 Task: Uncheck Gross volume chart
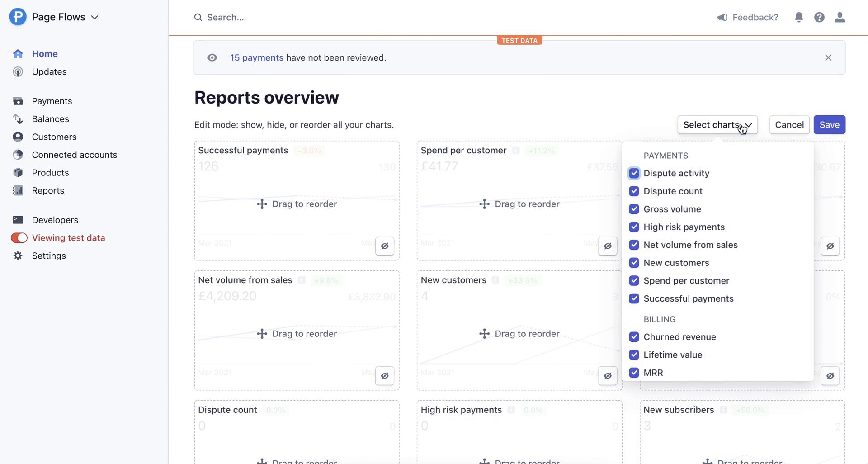coord(634,209)
